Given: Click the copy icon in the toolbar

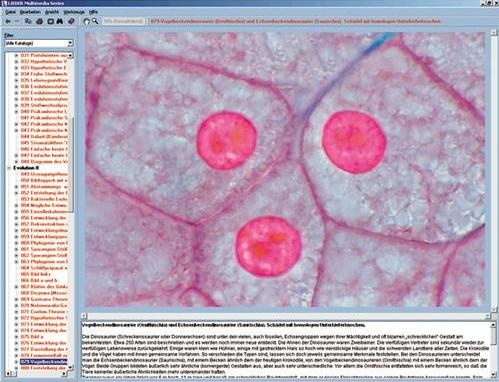Looking at the screenshot, I should pos(28,21).
